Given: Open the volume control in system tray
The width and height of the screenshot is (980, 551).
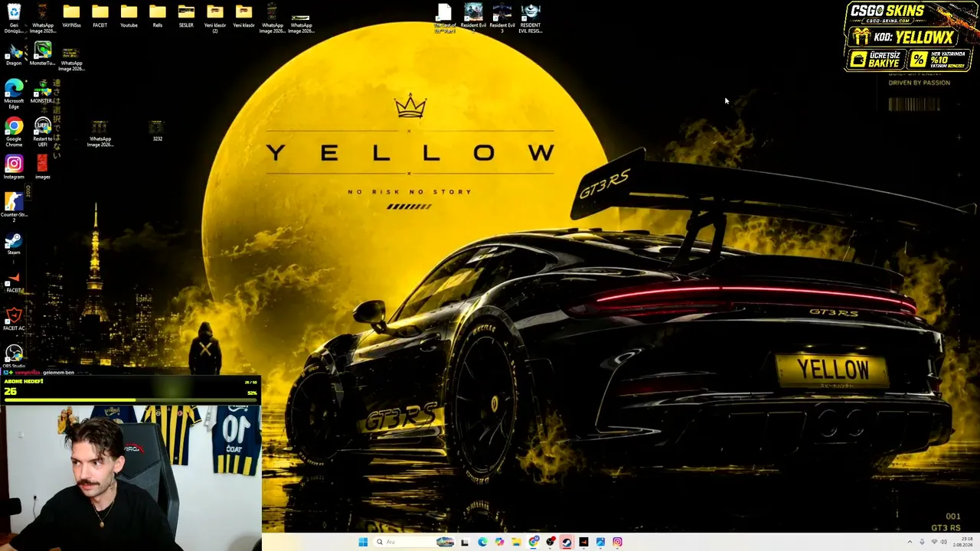Looking at the screenshot, I should [x=945, y=542].
